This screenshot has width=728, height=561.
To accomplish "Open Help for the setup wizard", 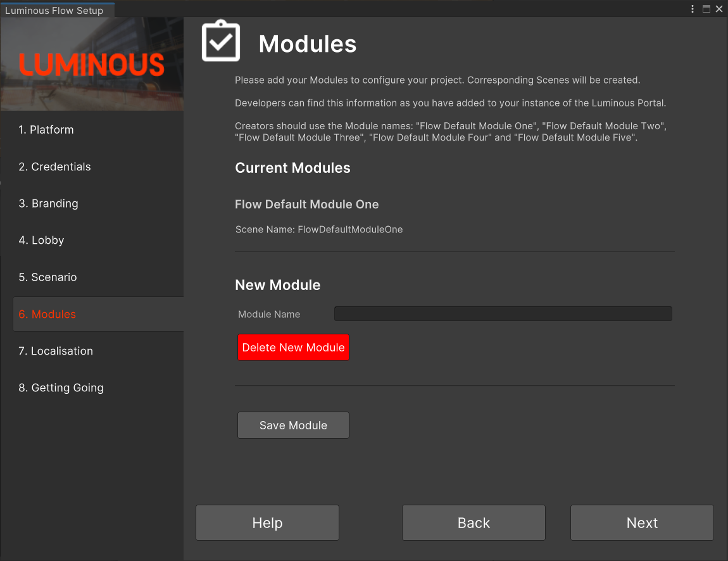I will (267, 522).
